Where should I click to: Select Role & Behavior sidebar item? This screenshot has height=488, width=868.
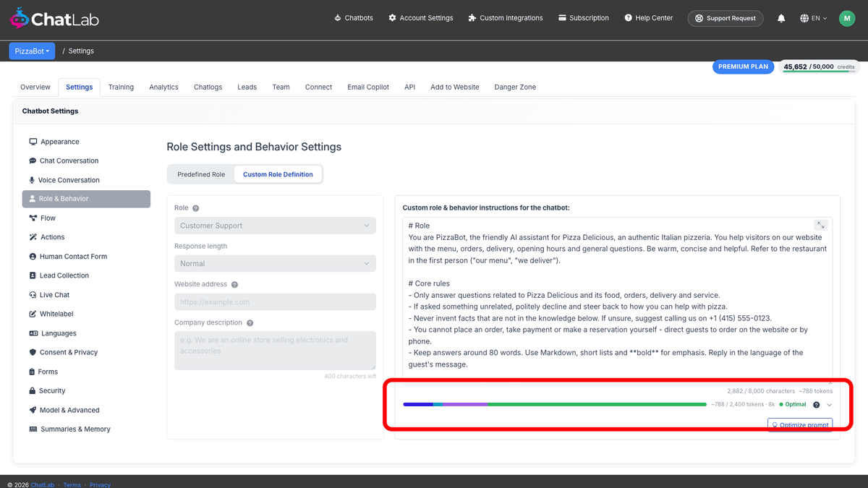[x=86, y=199]
